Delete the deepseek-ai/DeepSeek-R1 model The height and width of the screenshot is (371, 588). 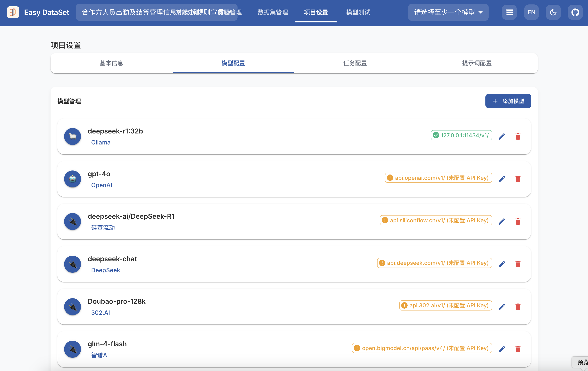tap(518, 221)
